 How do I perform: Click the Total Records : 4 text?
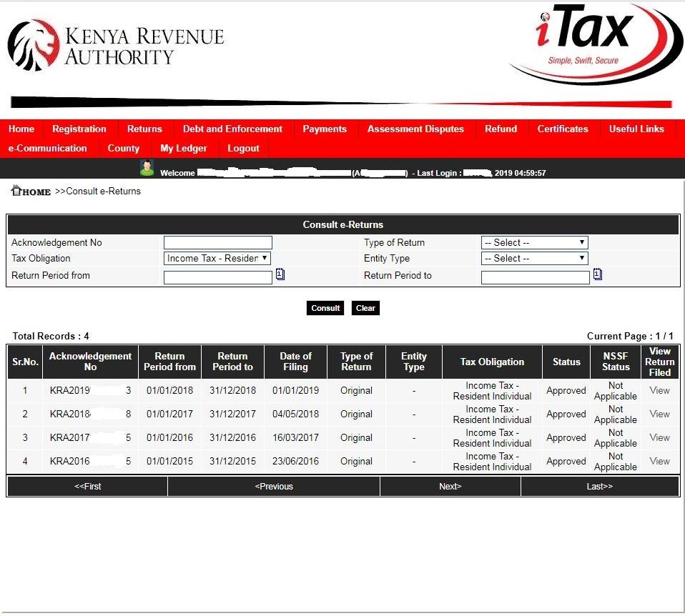point(51,336)
